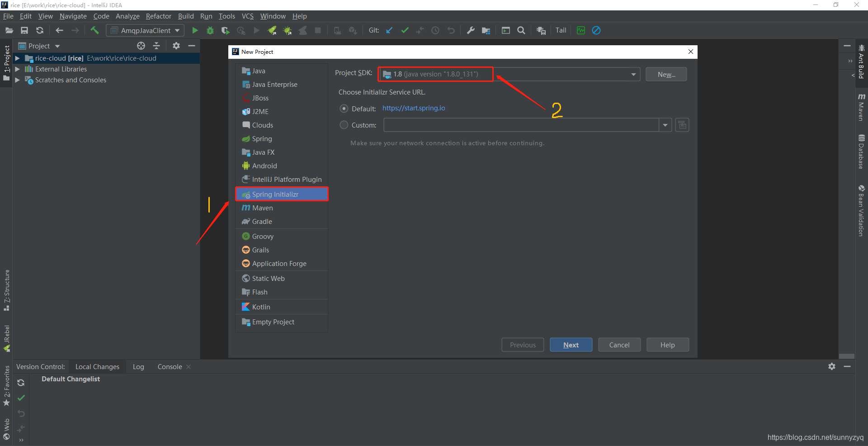Open the Structure tool window sidebar tab
The width and height of the screenshot is (868, 446).
(x=7, y=290)
